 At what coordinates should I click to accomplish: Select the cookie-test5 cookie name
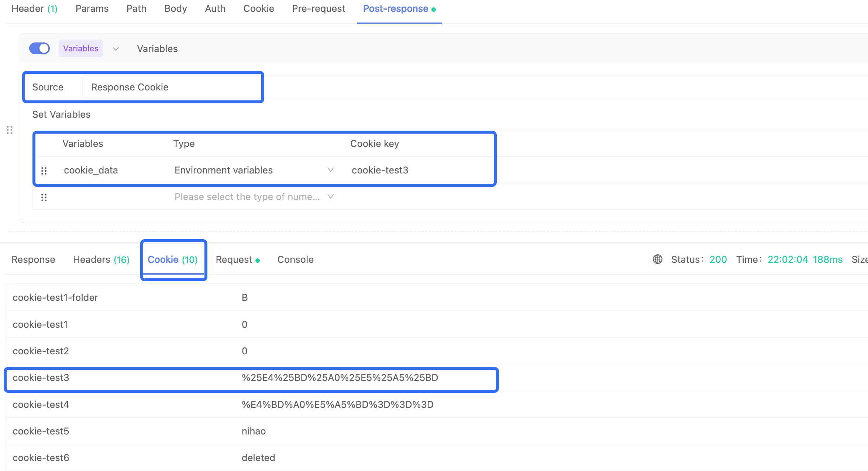click(41, 431)
